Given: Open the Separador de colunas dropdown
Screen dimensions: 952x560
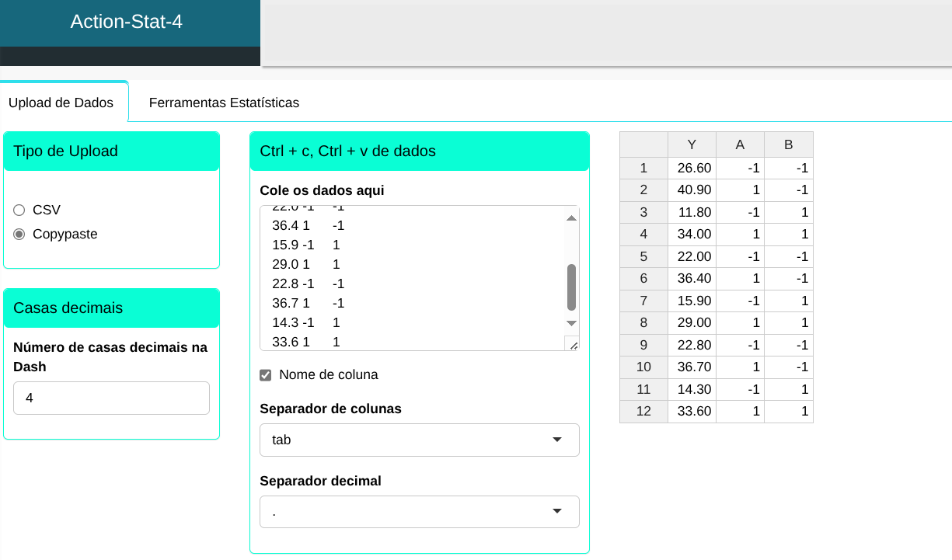Looking at the screenshot, I should [419, 440].
